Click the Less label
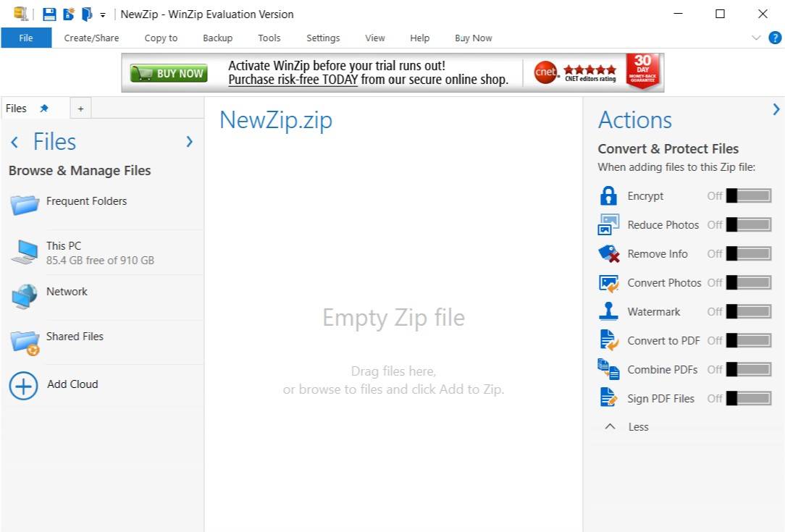785x532 pixels. pos(638,427)
